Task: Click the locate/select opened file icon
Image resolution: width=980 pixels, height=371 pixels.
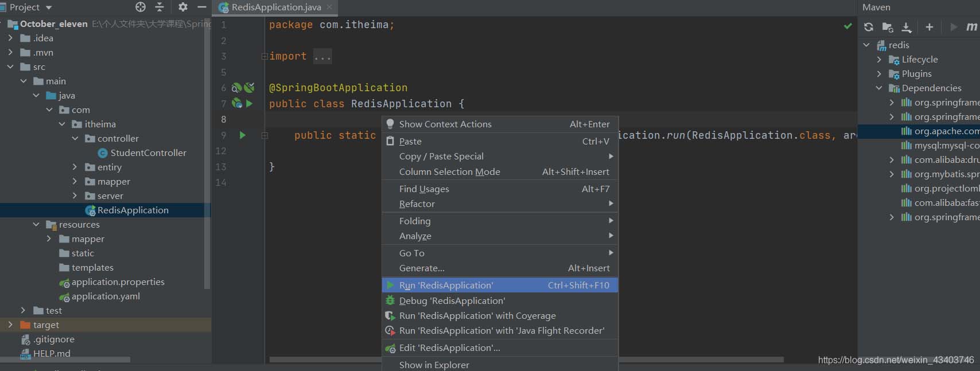Action: 141,7
